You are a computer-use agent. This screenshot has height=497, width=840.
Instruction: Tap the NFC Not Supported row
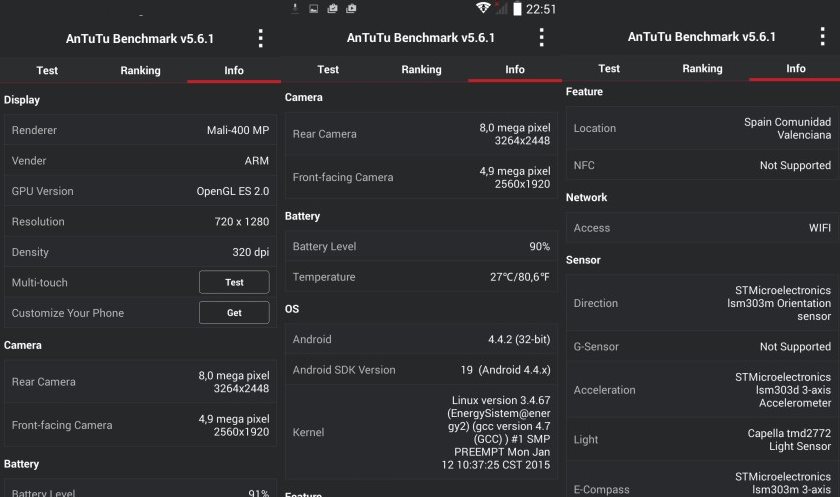[x=702, y=165]
